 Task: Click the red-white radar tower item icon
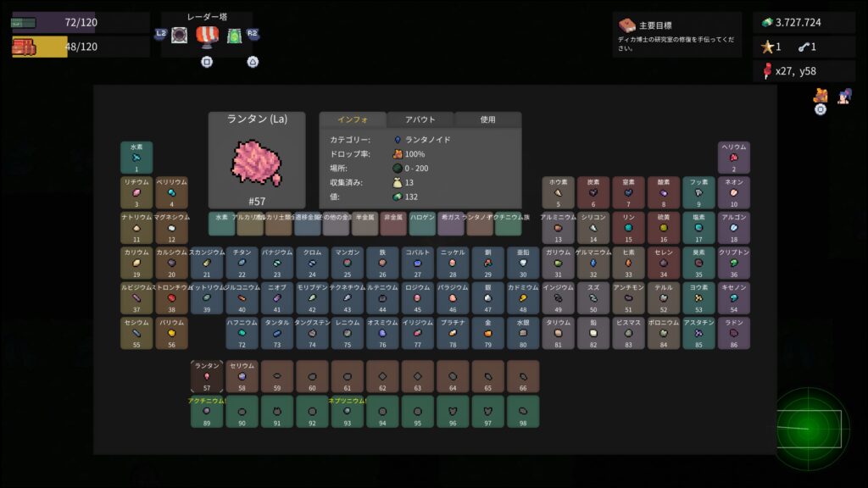point(208,35)
